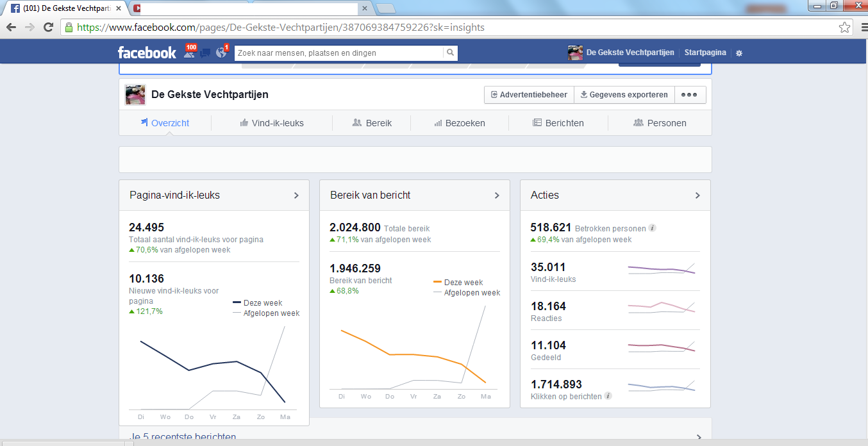Image resolution: width=868 pixels, height=446 pixels.
Task: Switch to Vind-ik-leuks tab
Action: point(272,123)
